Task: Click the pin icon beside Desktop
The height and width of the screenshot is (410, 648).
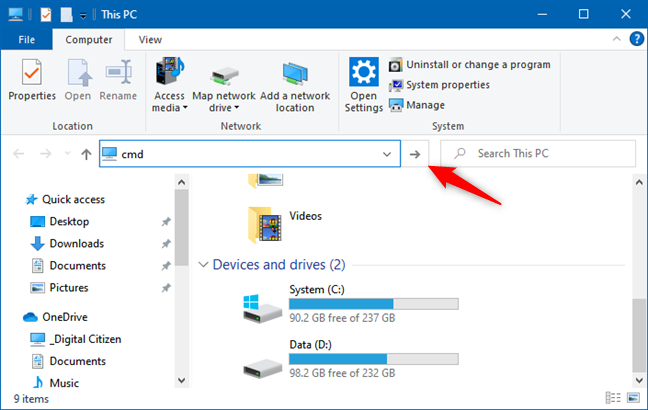Action: click(x=166, y=222)
